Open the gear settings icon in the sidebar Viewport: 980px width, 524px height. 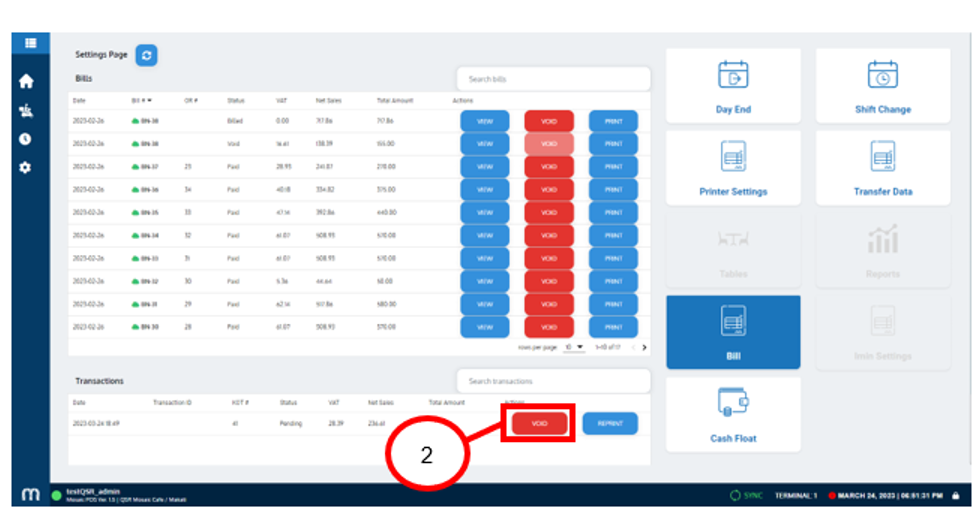(26, 167)
